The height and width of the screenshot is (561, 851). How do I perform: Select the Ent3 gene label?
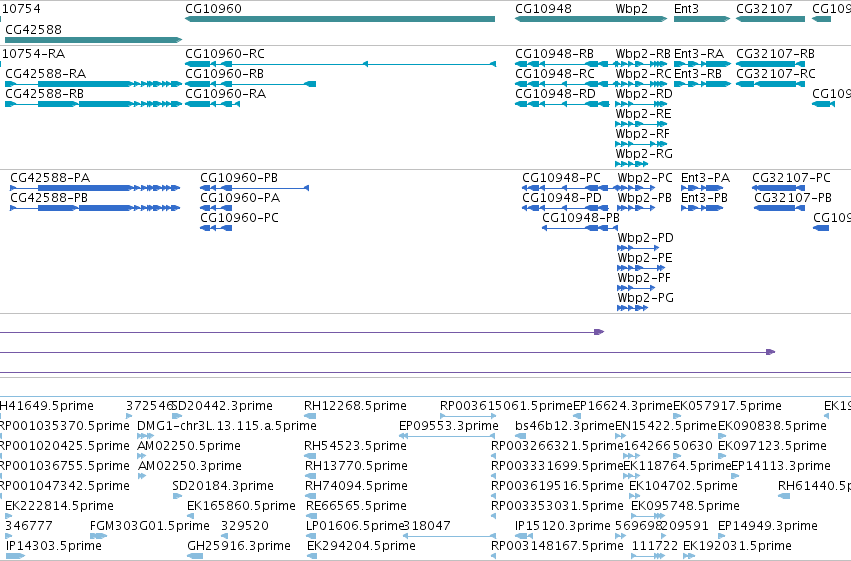point(686,9)
